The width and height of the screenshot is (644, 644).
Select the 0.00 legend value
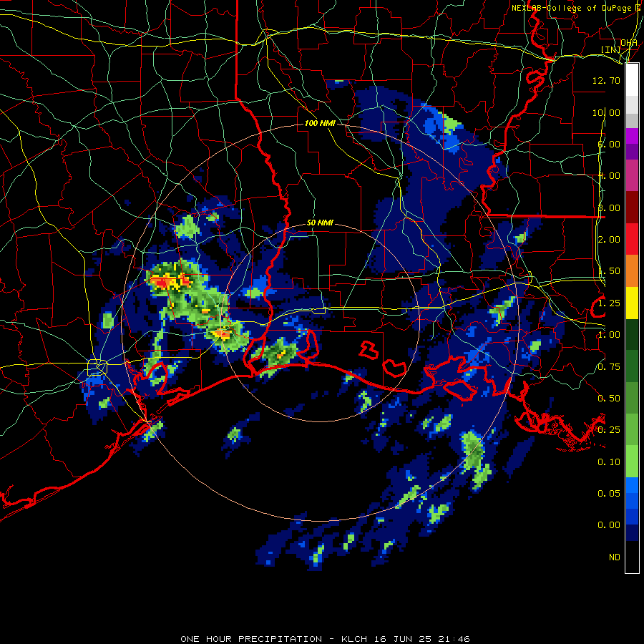click(609, 525)
